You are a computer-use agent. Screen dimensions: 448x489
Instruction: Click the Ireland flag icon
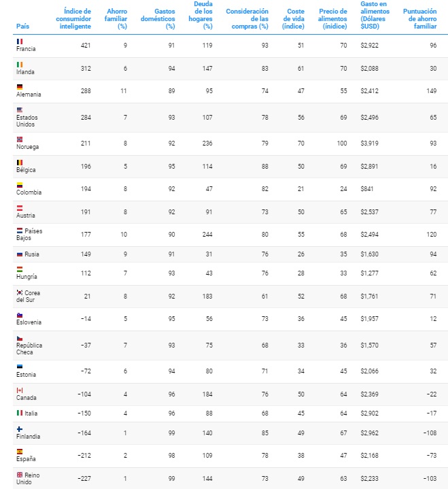click(20, 65)
